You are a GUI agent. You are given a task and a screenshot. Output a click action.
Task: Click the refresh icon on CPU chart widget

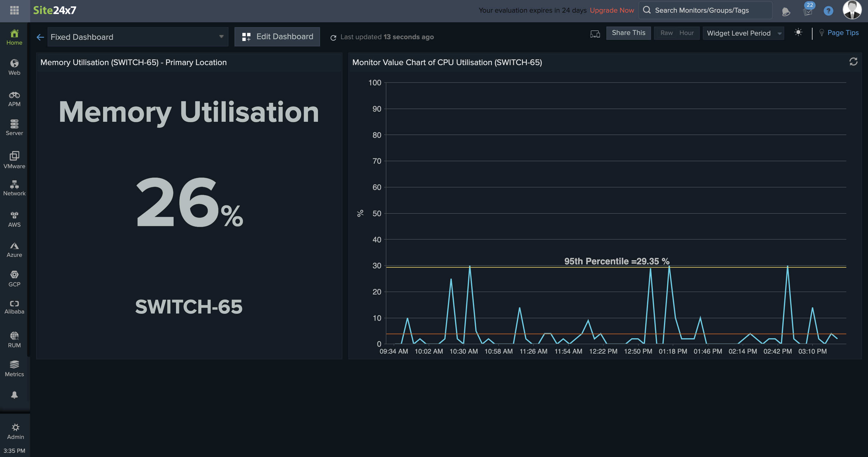853,62
